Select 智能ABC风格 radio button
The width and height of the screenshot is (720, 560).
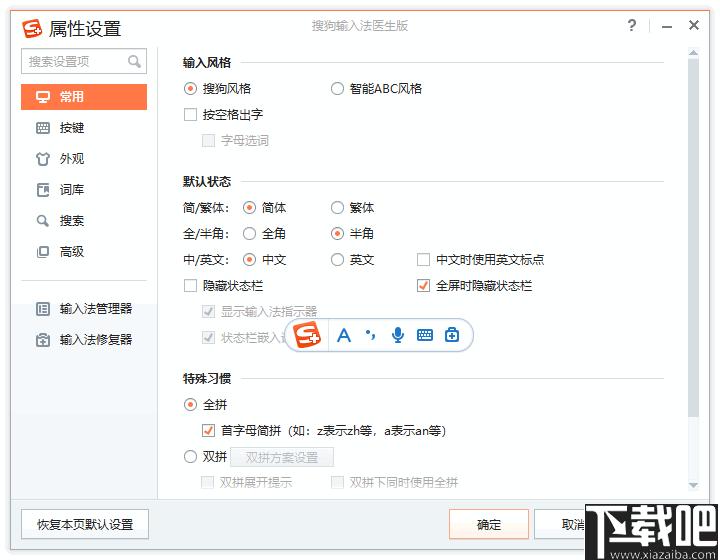337,89
